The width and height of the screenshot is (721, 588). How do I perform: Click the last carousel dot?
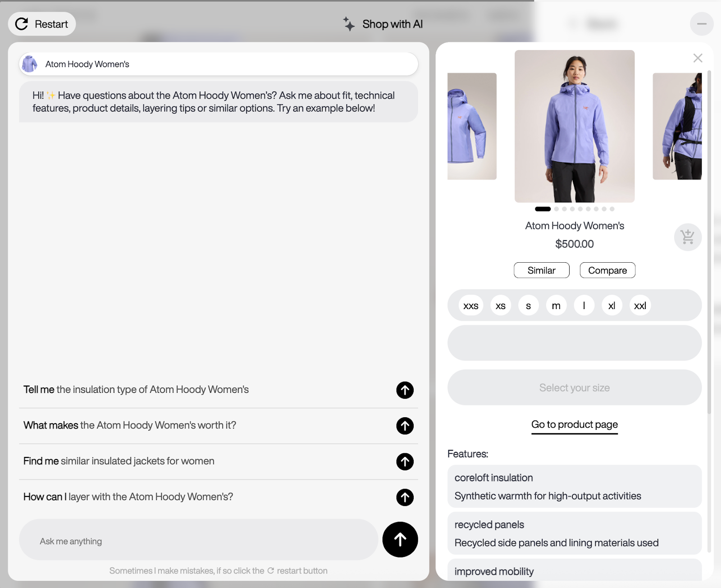coord(612,209)
